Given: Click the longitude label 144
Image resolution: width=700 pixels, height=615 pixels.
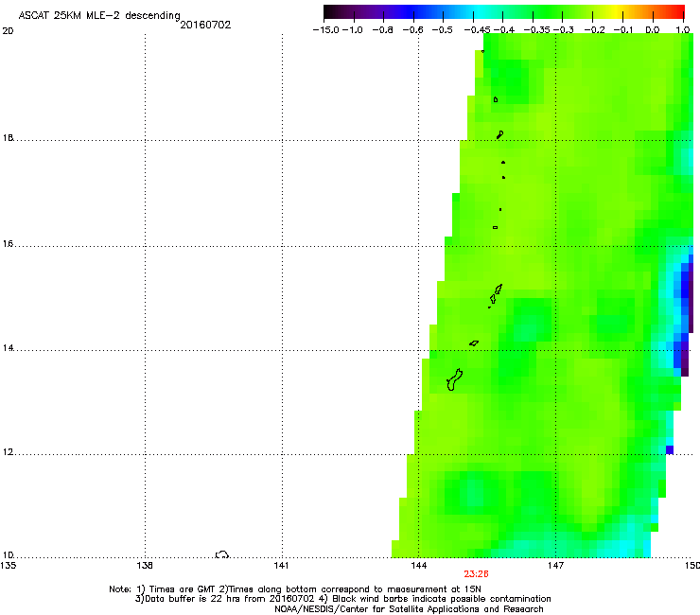Looking at the screenshot, I should pos(419,566).
